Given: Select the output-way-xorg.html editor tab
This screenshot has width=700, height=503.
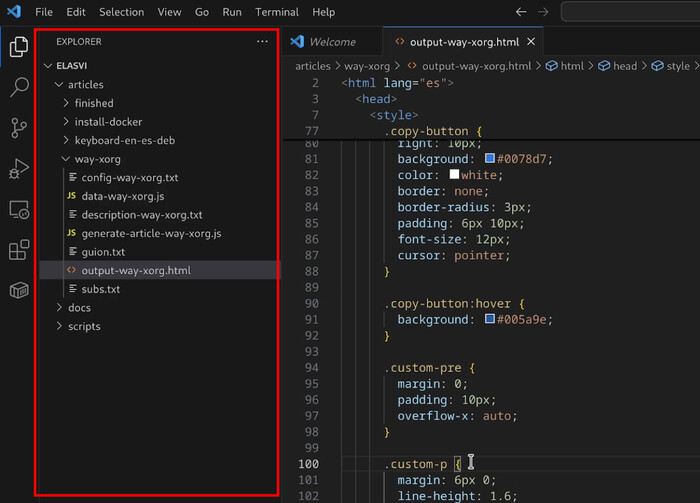Looking at the screenshot, I should click(463, 42).
